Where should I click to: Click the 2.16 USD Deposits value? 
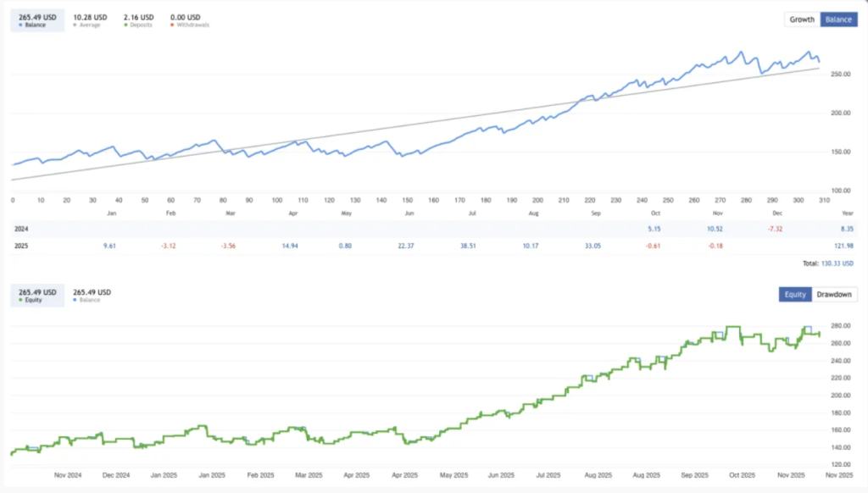[139, 17]
